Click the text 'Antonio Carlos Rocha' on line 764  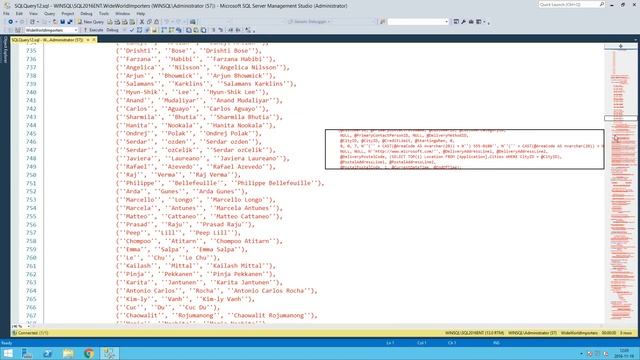pyautogui.click(x=269, y=291)
